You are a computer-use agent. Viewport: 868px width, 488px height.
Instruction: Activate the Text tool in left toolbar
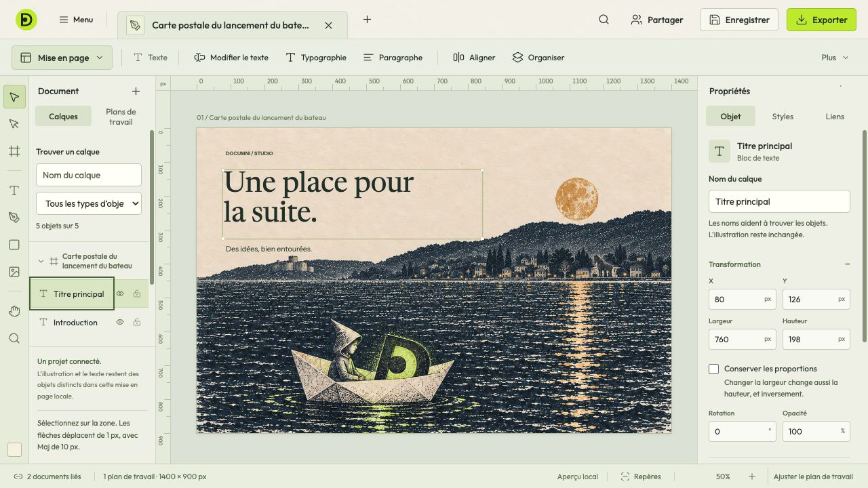click(x=14, y=191)
